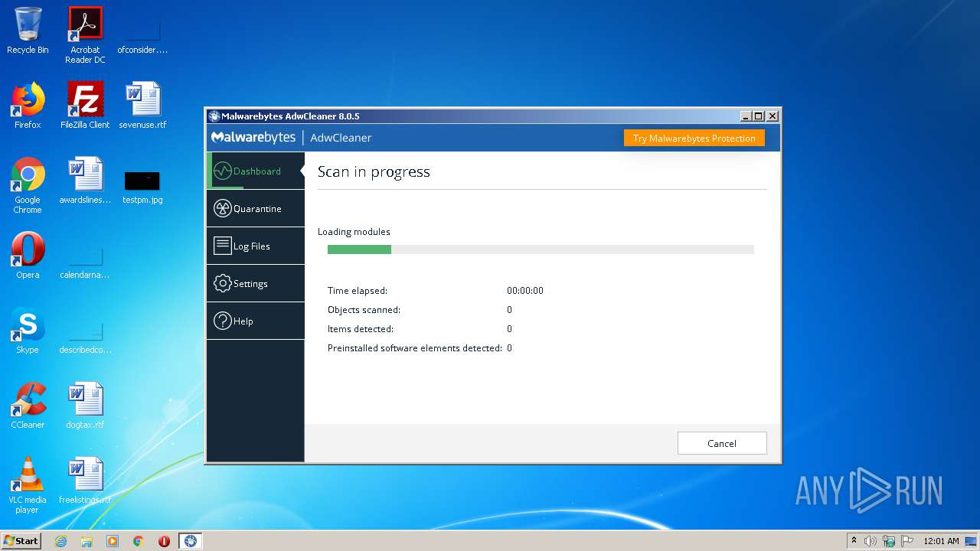
Task: Click the 'Objects scanned:' label
Action: 364,310
